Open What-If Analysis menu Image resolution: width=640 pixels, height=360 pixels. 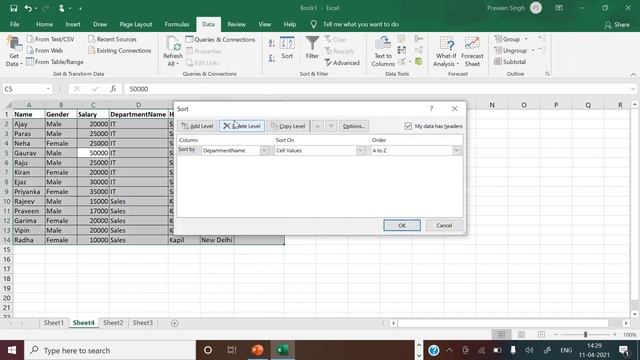[446, 51]
